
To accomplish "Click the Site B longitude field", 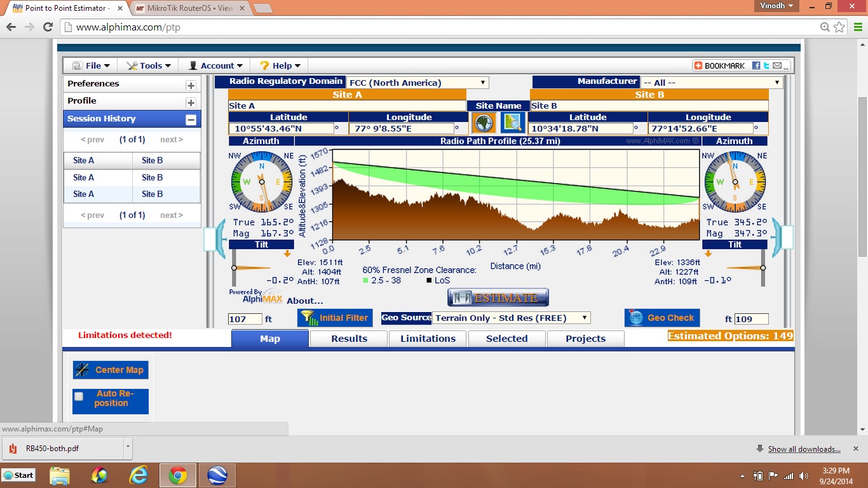I will [700, 128].
